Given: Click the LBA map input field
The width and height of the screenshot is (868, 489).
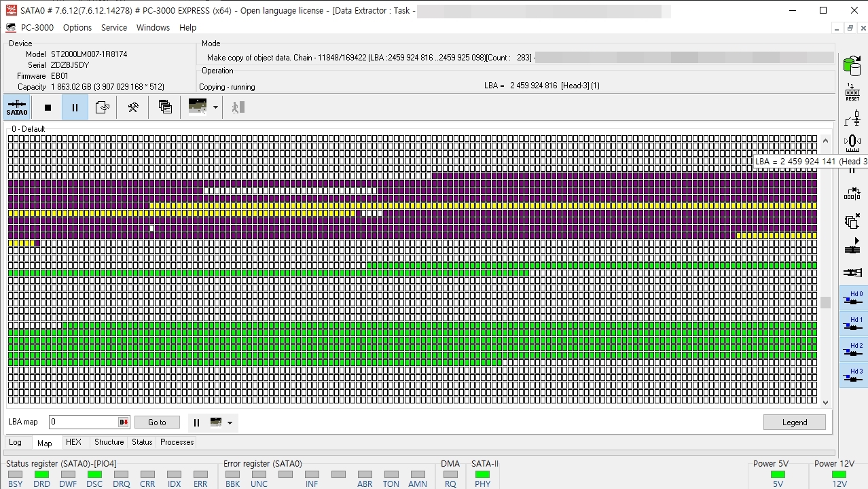Looking at the screenshot, I should point(84,422).
